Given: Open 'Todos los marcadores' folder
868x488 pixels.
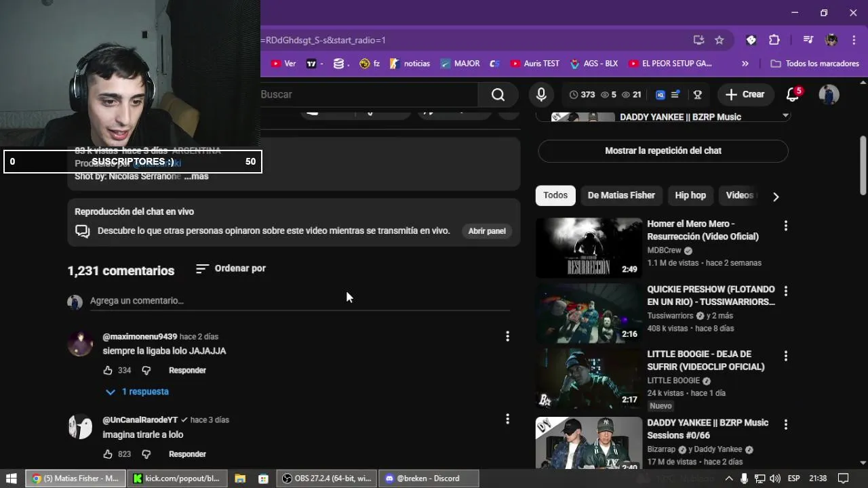Looking at the screenshot, I should coord(814,64).
